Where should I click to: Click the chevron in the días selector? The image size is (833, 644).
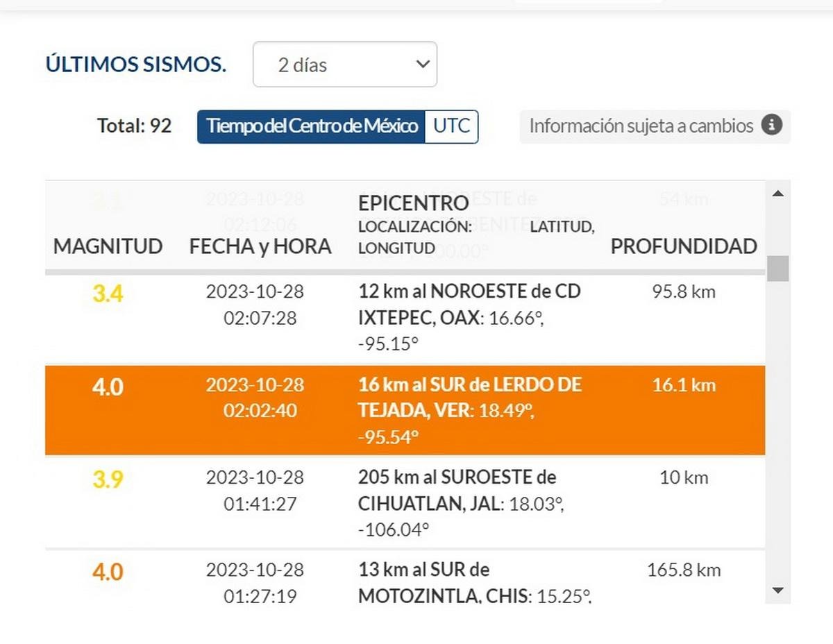422,65
